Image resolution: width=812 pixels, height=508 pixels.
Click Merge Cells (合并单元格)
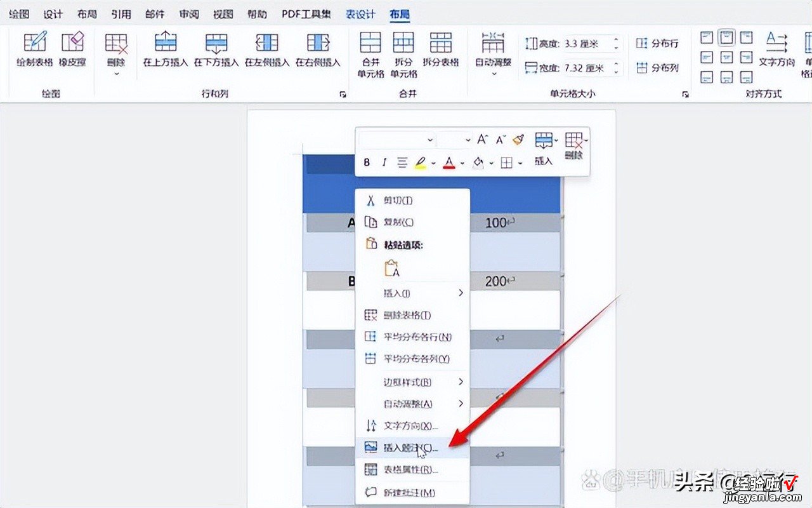pyautogui.click(x=370, y=54)
